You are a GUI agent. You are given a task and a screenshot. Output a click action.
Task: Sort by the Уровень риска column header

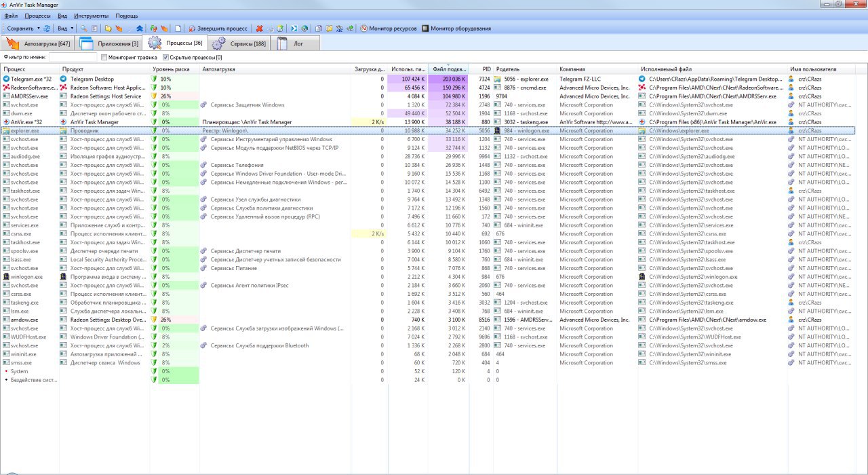(175, 69)
